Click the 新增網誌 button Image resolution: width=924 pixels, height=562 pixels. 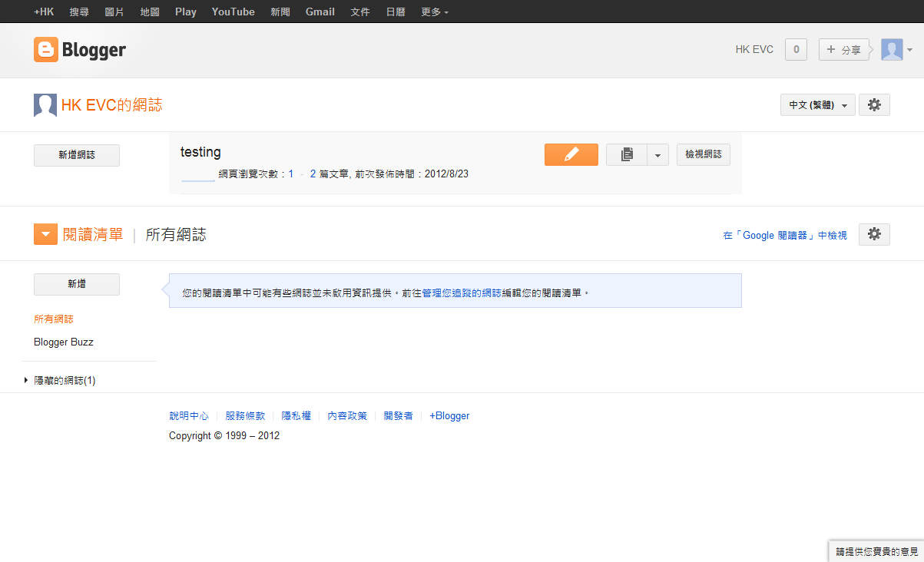pos(77,155)
